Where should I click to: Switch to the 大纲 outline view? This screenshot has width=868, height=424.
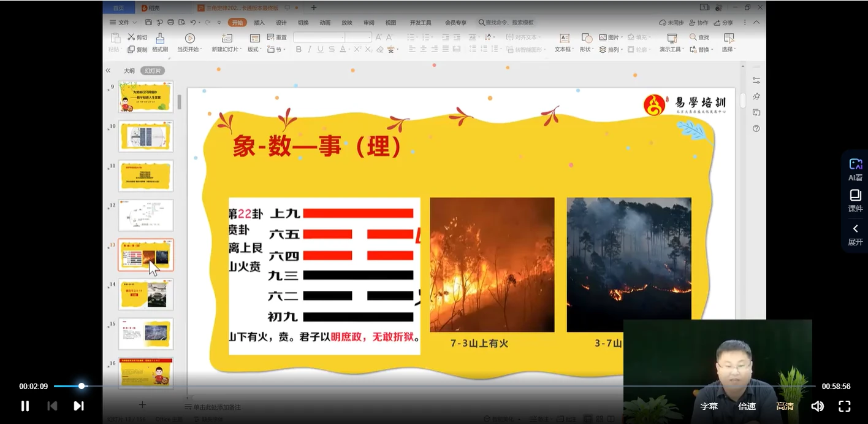click(x=129, y=71)
